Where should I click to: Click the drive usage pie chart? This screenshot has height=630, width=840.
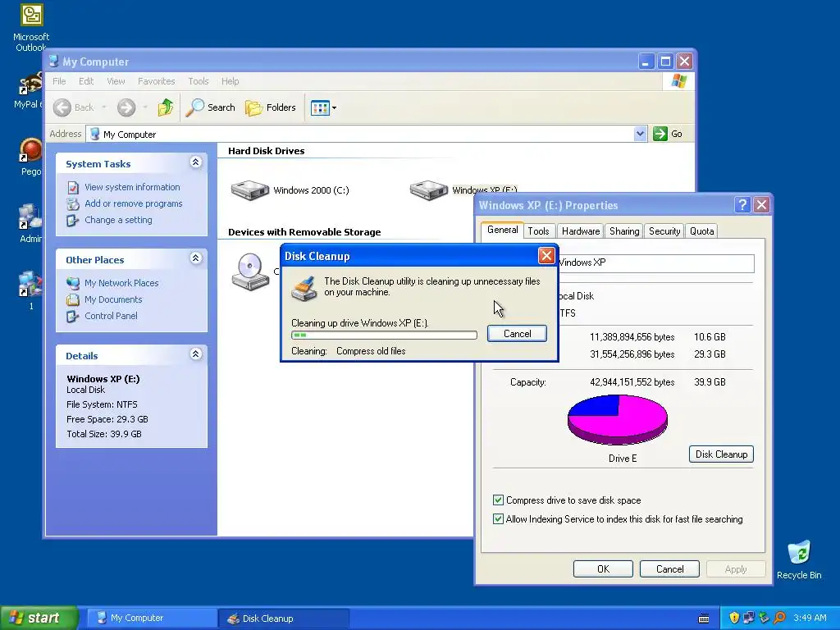coord(618,419)
